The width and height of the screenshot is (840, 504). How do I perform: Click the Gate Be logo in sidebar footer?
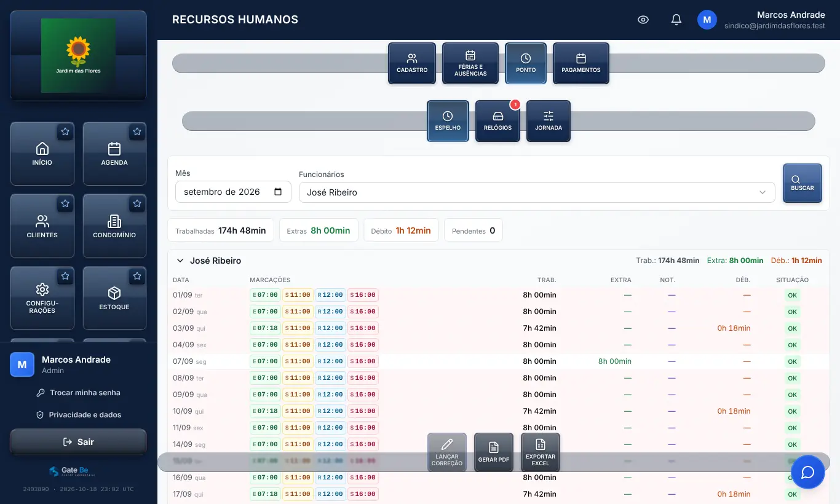point(73,471)
